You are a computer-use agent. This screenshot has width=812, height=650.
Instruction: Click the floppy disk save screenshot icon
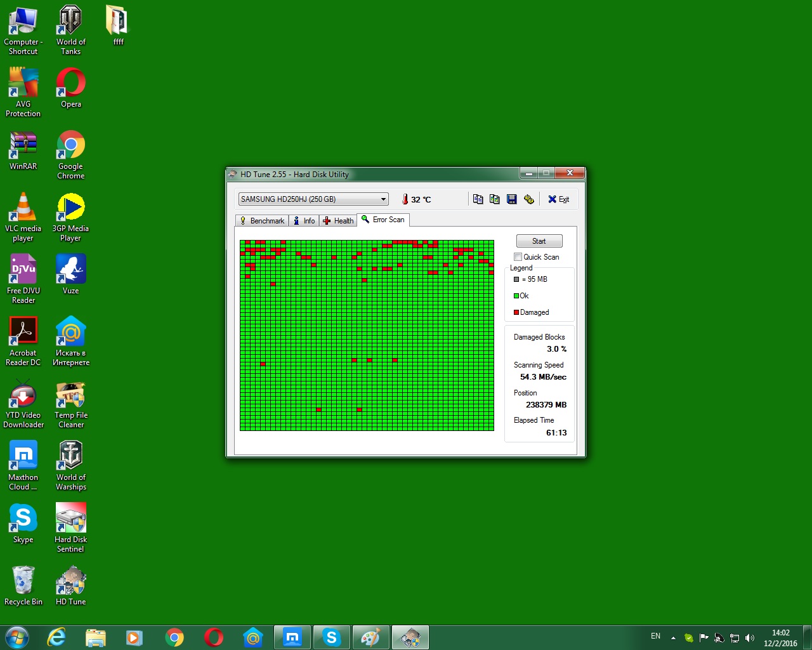point(511,199)
